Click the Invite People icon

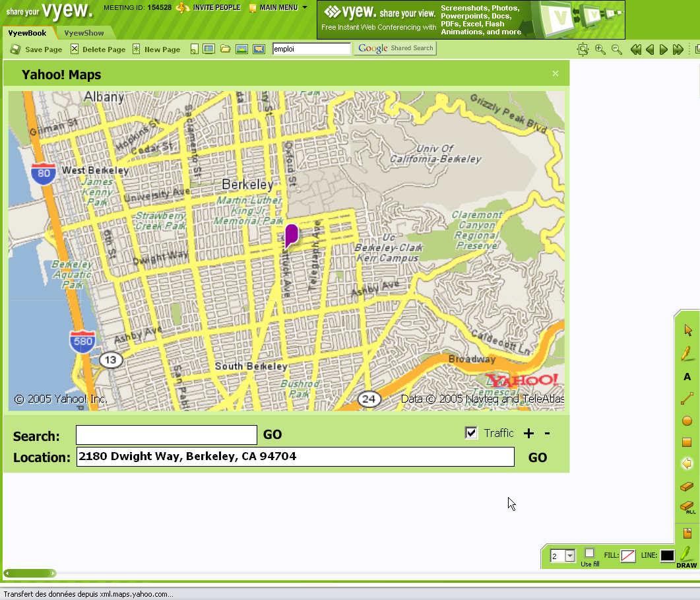pos(181,8)
